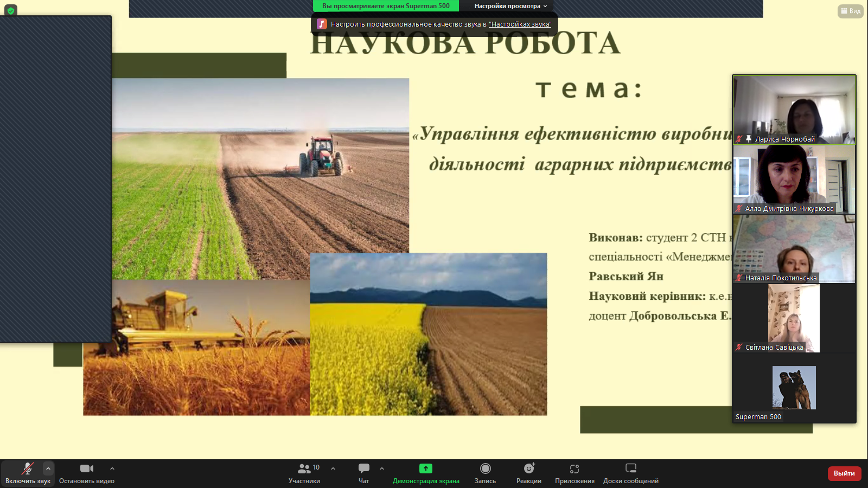Open Доски сообщений whiteboards
This screenshot has height=488, width=868.
click(x=630, y=473)
